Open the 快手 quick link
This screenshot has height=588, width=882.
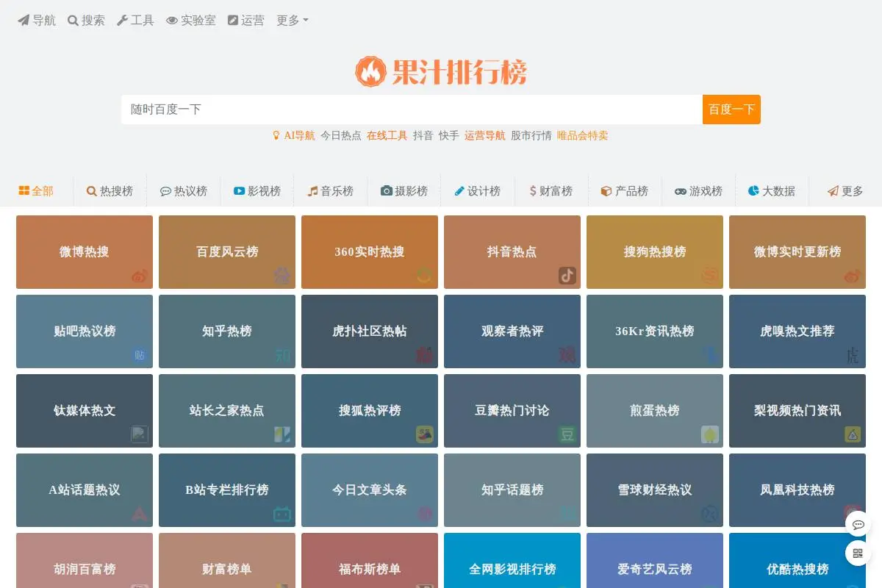pyautogui.click(x=449, y=136)
